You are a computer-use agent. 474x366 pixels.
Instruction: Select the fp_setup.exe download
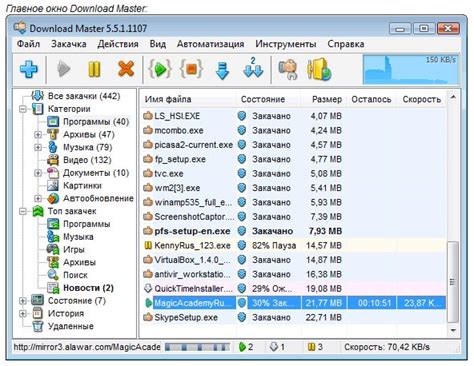pyautogui.click(x=293, y=159)
